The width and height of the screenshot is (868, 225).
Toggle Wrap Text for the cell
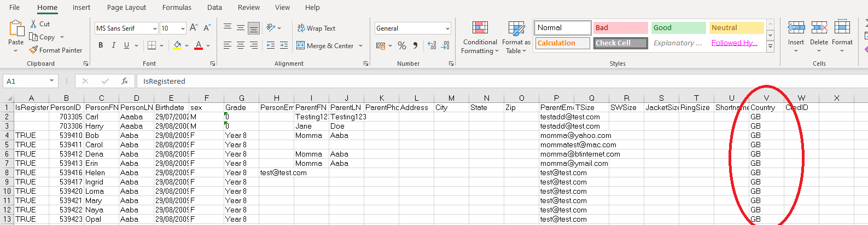coord(316,28)
